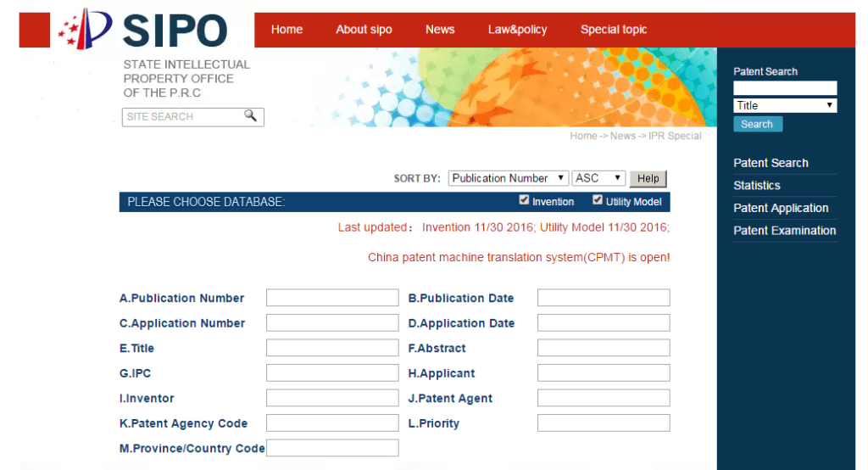Viewport: 868px width, 470px height.
Task: Click the SIPO logo emblem
Action: click(x=86, y=29)
